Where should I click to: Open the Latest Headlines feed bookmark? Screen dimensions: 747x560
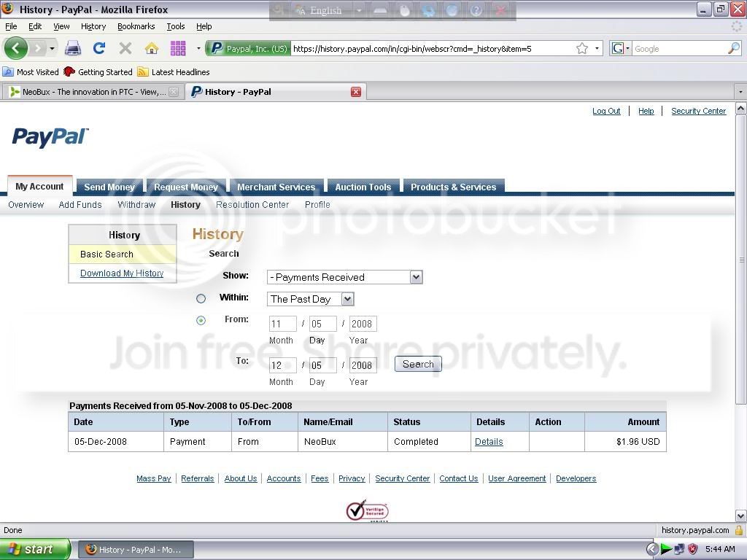click(x=174, y=72)
